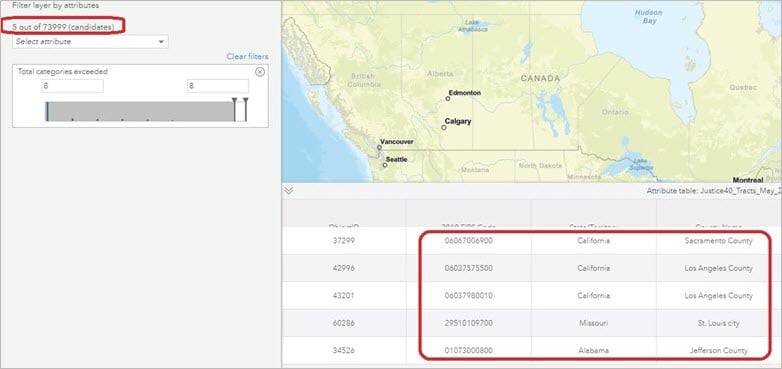
Task: Select the left histogram slider handle
Action: (234, 109)
